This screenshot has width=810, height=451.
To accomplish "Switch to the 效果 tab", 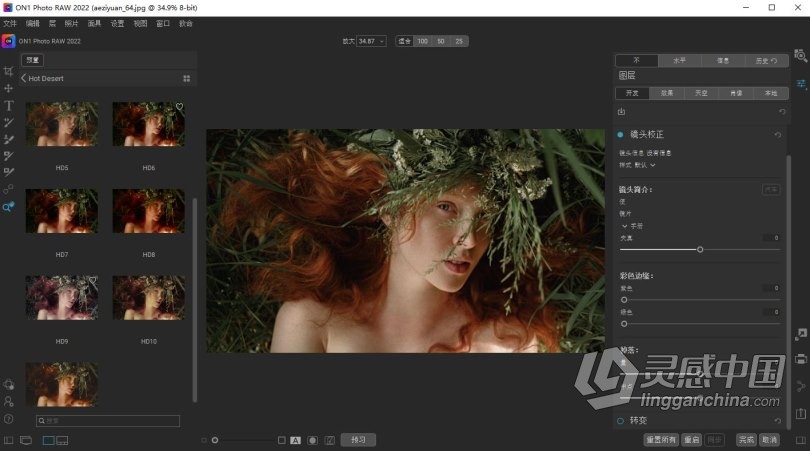I will tap(667, 93).
